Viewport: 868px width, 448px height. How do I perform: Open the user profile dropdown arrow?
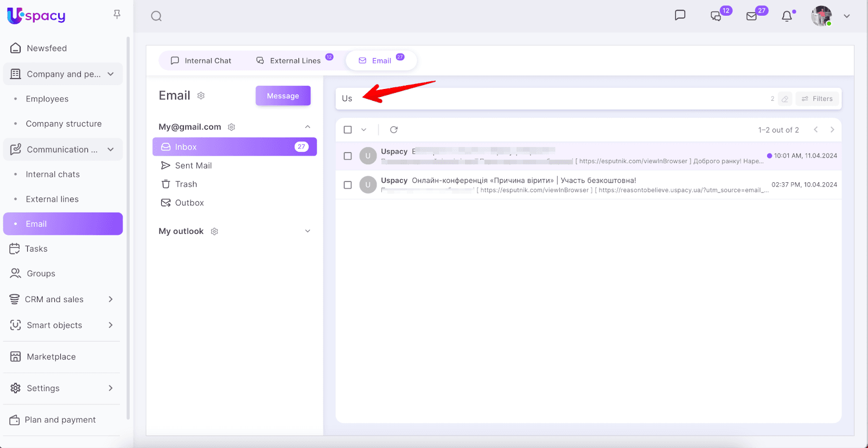pos(846,16)
